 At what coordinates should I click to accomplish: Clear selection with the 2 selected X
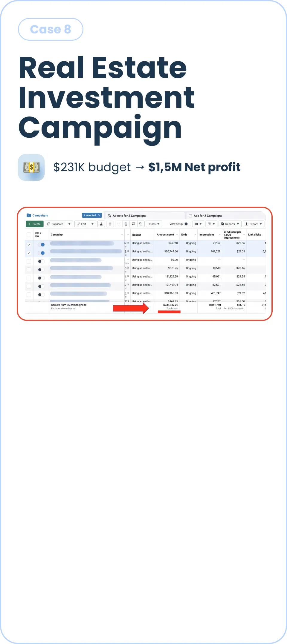click(x=99, y=215)
